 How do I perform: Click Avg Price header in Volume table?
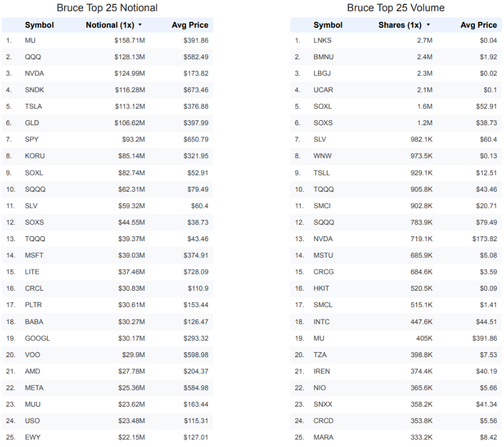coord(478,25)
